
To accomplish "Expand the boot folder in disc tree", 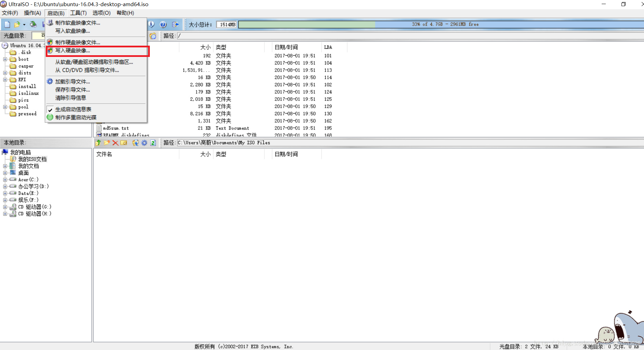I will (x=5, y=59).
